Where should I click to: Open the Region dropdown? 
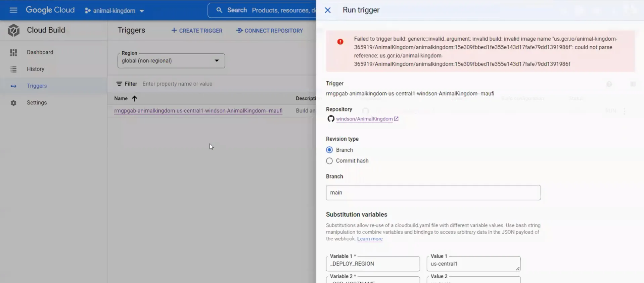(171, 61)
